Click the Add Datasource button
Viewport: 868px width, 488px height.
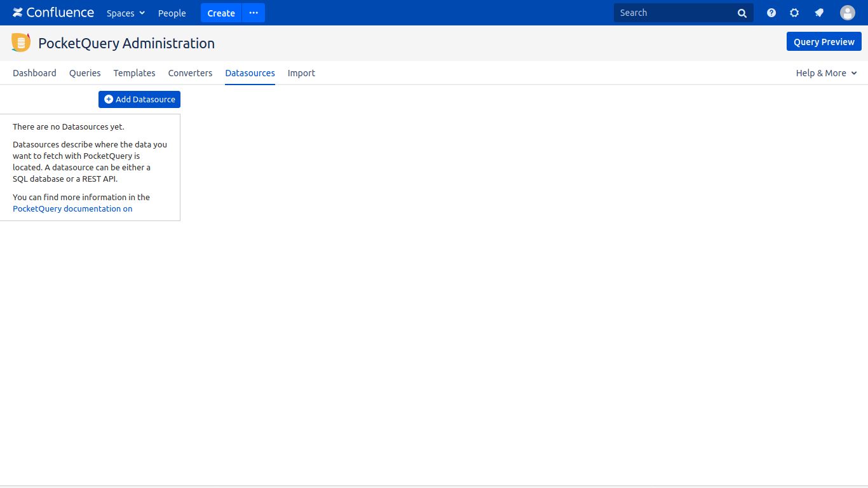[x=139, y=99]
